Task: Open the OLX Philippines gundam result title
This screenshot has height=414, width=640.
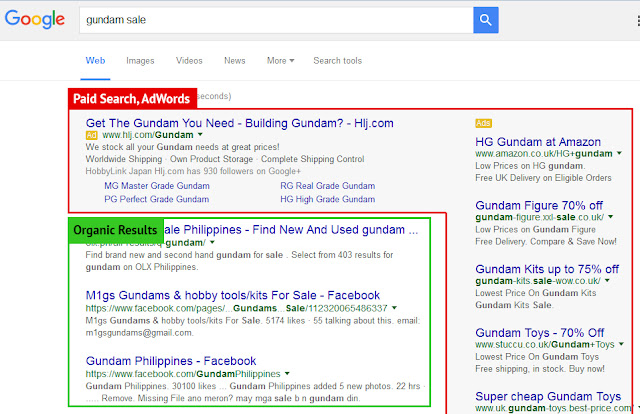Action: coord(291,229)
